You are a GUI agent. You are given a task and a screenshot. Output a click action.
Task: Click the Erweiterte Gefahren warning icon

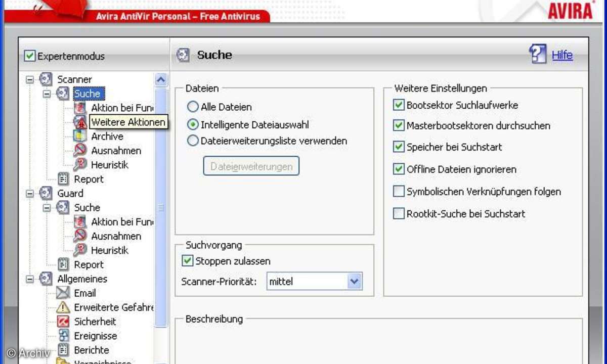tap(63, 307)
